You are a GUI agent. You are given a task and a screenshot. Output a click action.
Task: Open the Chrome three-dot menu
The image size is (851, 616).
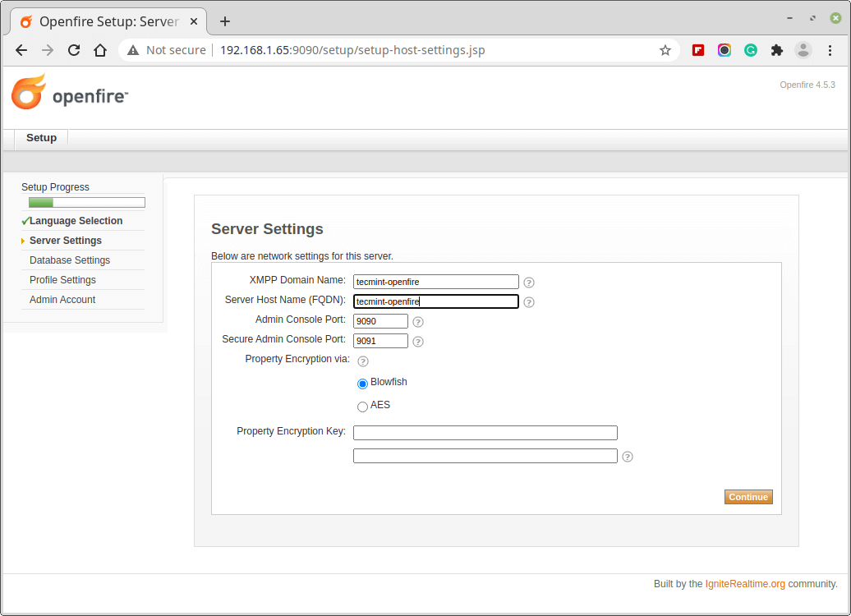point(830,50)
